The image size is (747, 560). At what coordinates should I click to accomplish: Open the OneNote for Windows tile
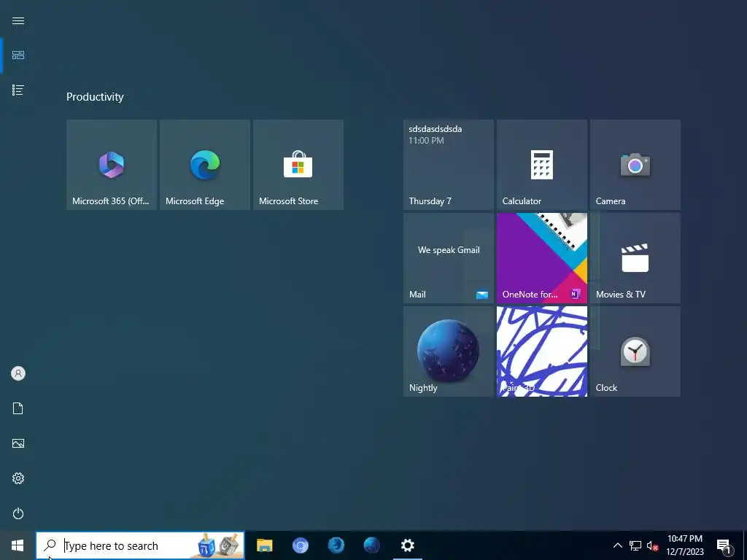coord(542,258)
